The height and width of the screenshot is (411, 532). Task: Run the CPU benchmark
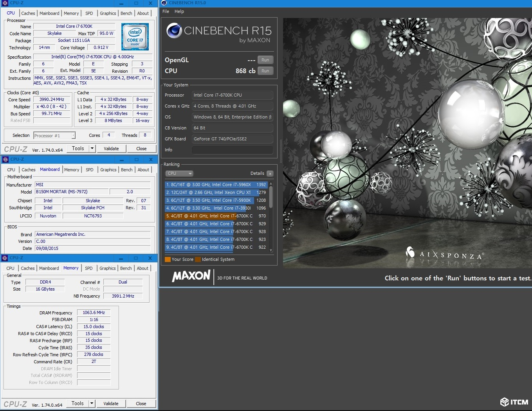265,71
